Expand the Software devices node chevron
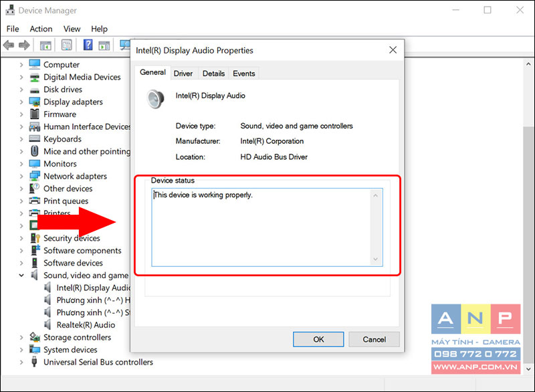The image size is (535, 392). tap(21, 263)
